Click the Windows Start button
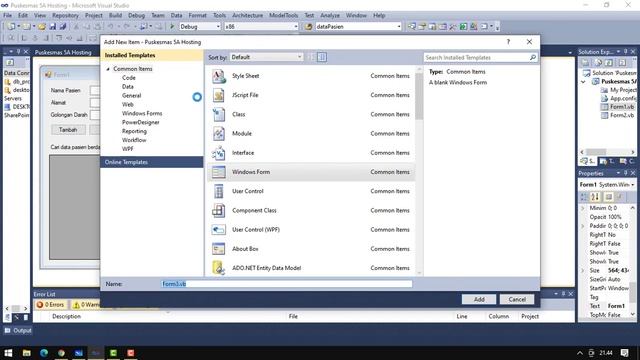This screenshot has height=360, width=640. pos(8,353)
